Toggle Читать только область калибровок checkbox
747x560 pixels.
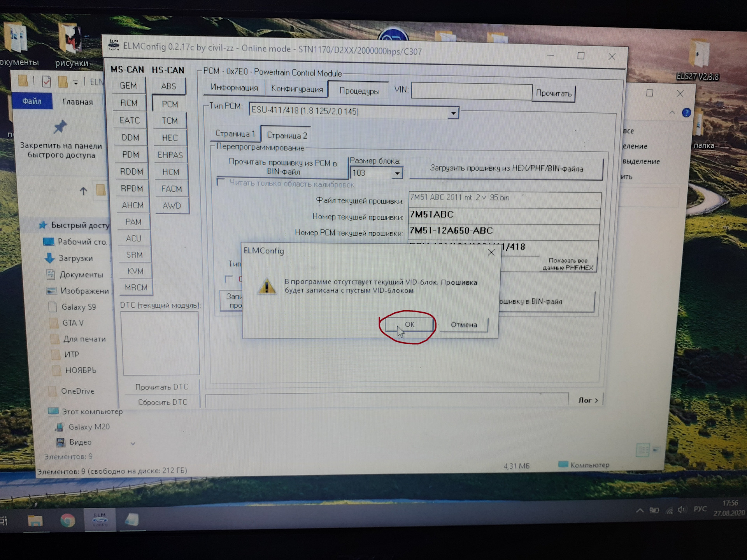click(x=221, y=182)
